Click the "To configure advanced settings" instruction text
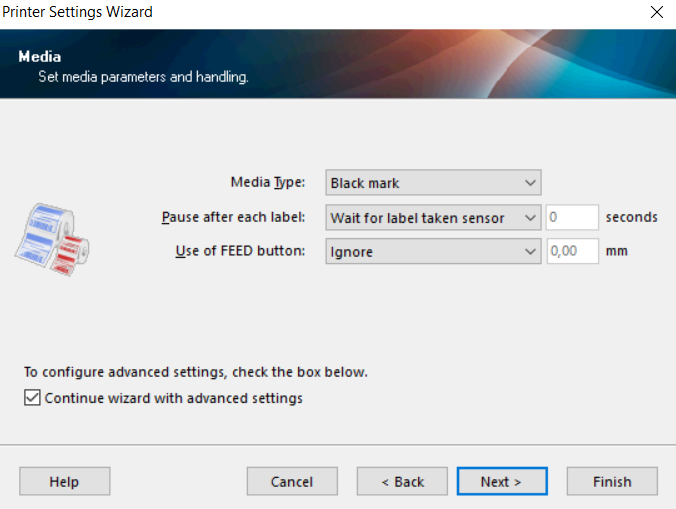676x509 pixels. (x=196, y=372)
